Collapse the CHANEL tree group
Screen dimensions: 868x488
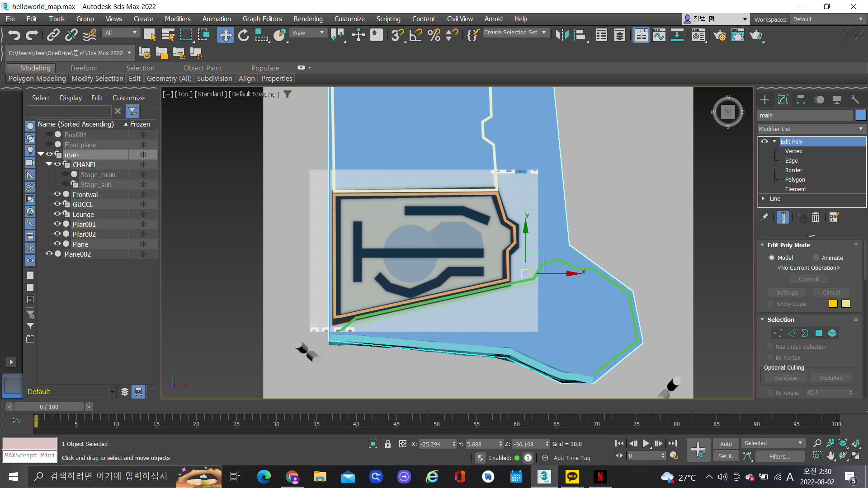49,164
